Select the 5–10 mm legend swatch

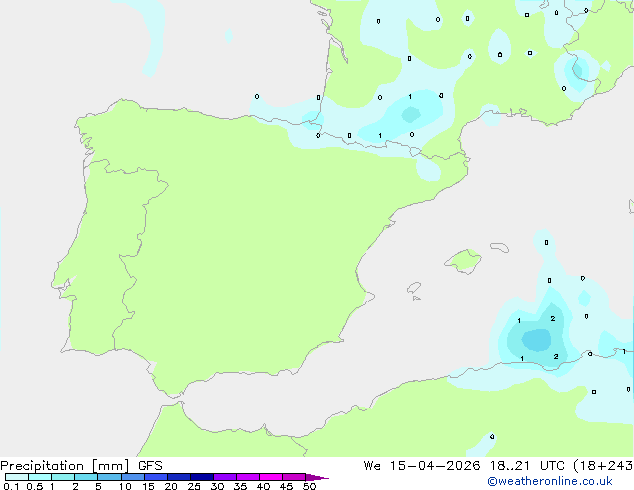[109, 477]
